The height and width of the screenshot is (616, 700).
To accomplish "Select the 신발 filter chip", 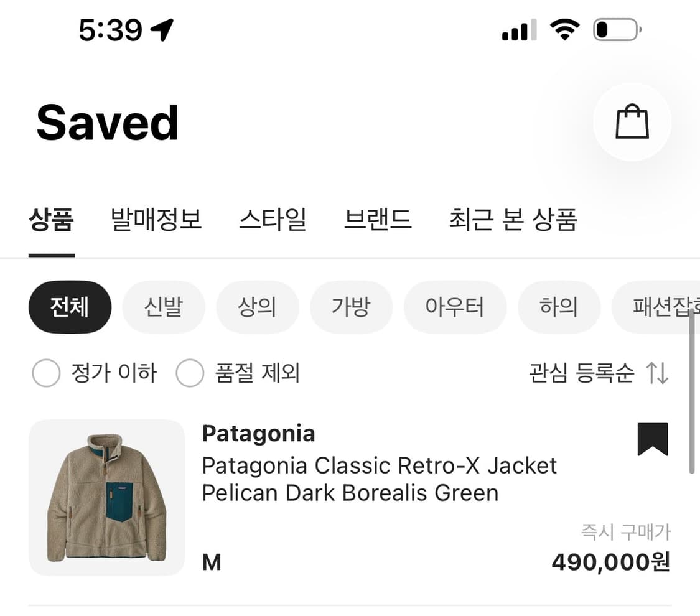I will [x=164, y=307].
